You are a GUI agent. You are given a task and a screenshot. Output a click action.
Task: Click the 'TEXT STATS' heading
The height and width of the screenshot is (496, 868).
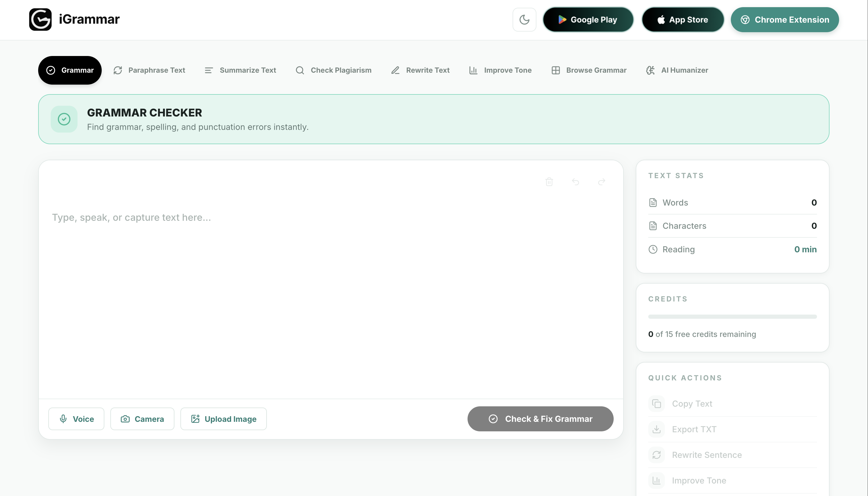point(676,175)
